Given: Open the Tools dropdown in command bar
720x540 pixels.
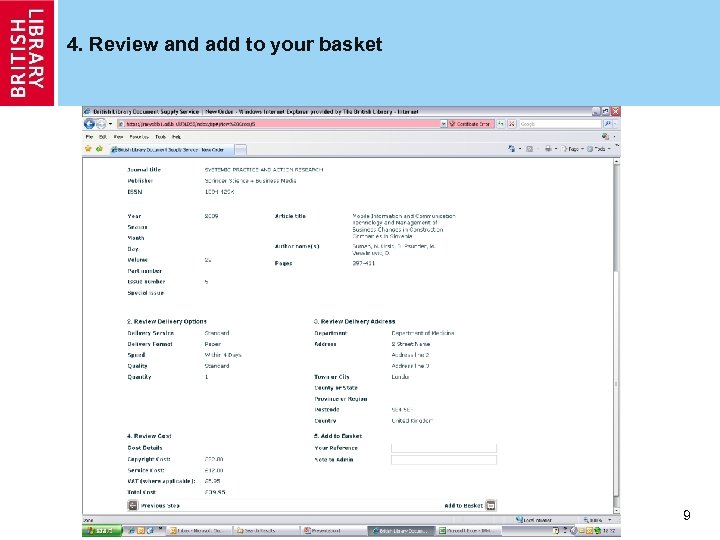Looking at the screenshot, I should [599, 149].
